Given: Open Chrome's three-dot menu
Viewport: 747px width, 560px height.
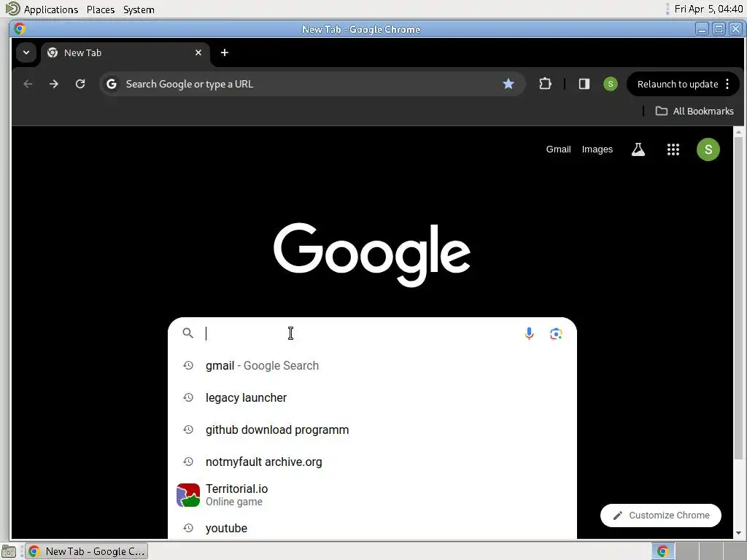Looking at the screenshot, I should coord(727,85).
